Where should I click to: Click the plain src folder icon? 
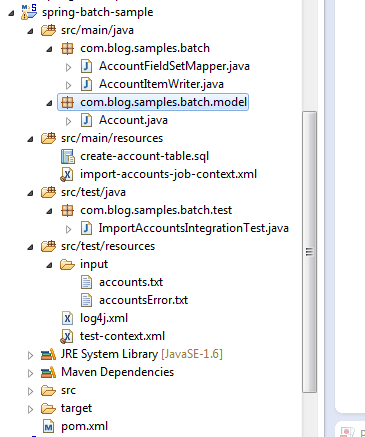point(48,390)
